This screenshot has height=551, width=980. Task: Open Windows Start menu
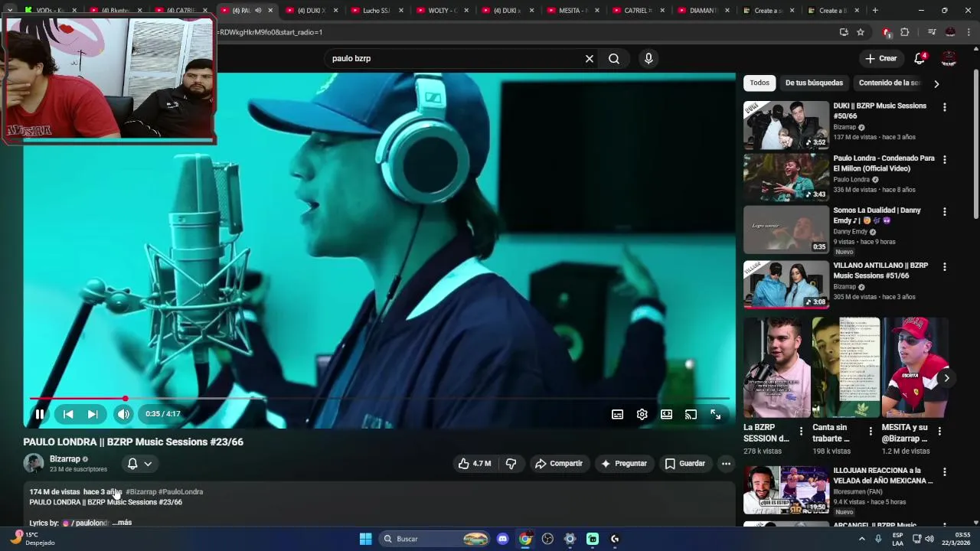365,539
